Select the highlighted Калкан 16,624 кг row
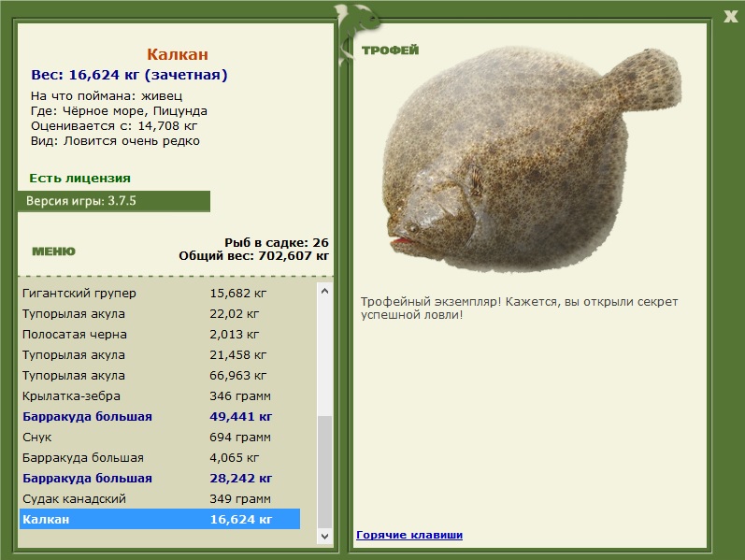Screen dimensions: 745x560 (160, 519)
